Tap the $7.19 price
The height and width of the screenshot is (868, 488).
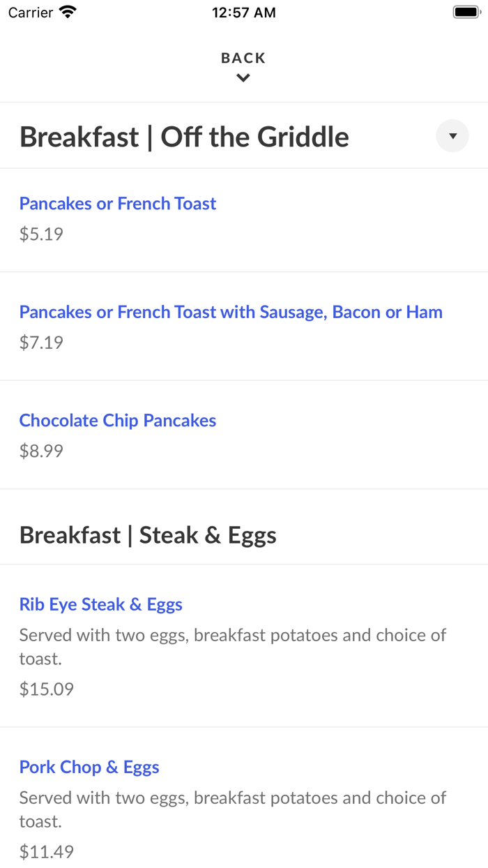click(x=41, y=343)
